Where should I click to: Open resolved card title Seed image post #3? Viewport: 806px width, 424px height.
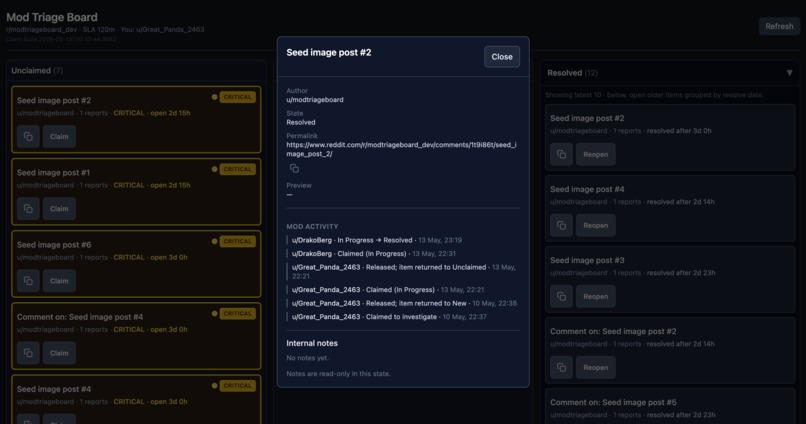[x=587, y=260]
